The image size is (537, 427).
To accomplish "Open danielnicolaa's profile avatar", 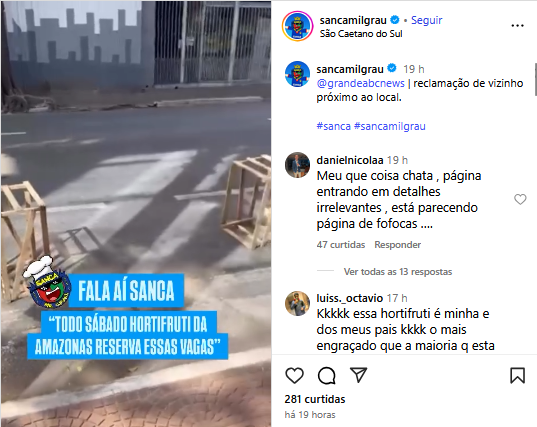I will pyautogui.click(x=297, y=165).
